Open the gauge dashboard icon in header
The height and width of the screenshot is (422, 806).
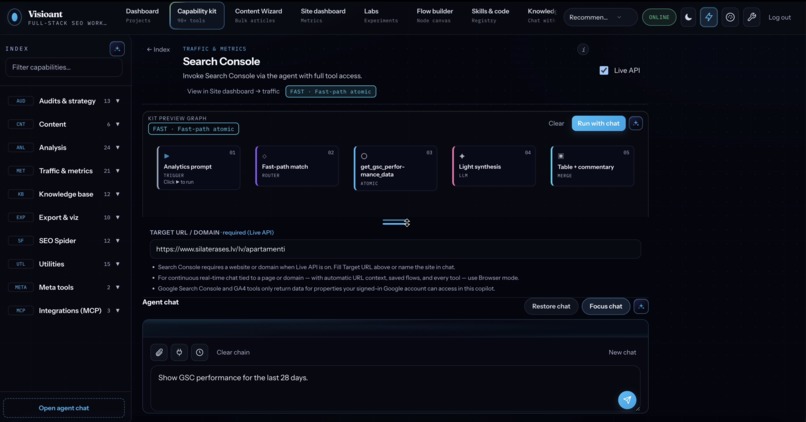click(x=730, y=17)
